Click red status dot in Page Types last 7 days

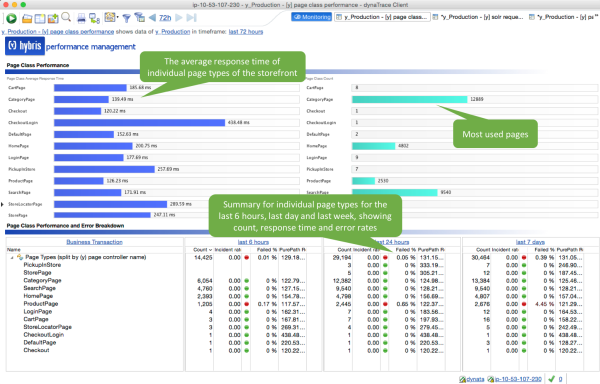click(x=524, y=257)
